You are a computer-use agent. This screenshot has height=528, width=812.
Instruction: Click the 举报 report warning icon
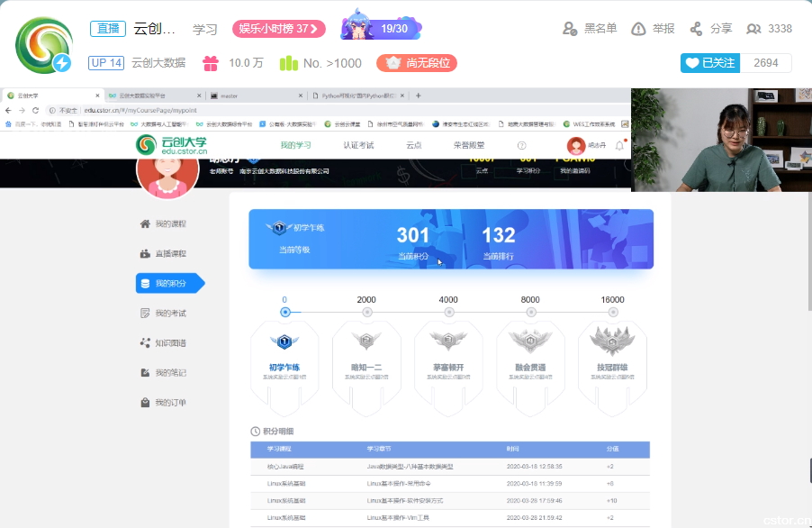pyautogui.click(x=638, y=29)
